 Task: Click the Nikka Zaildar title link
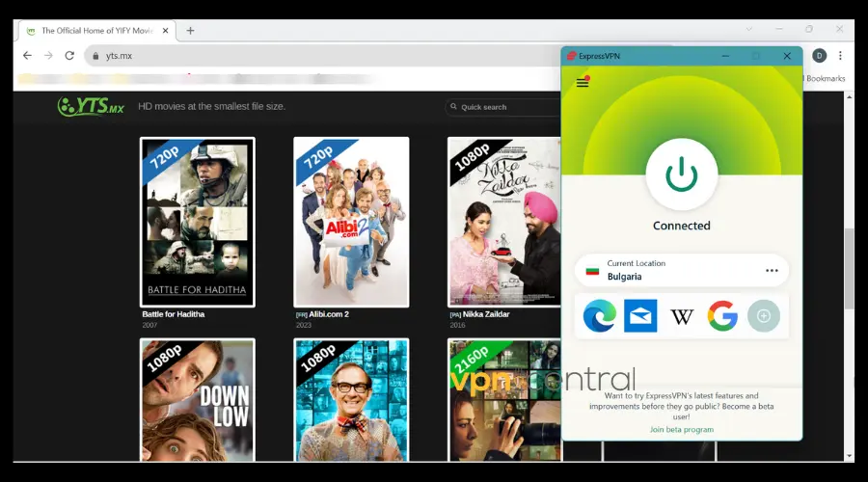[486, 314]
